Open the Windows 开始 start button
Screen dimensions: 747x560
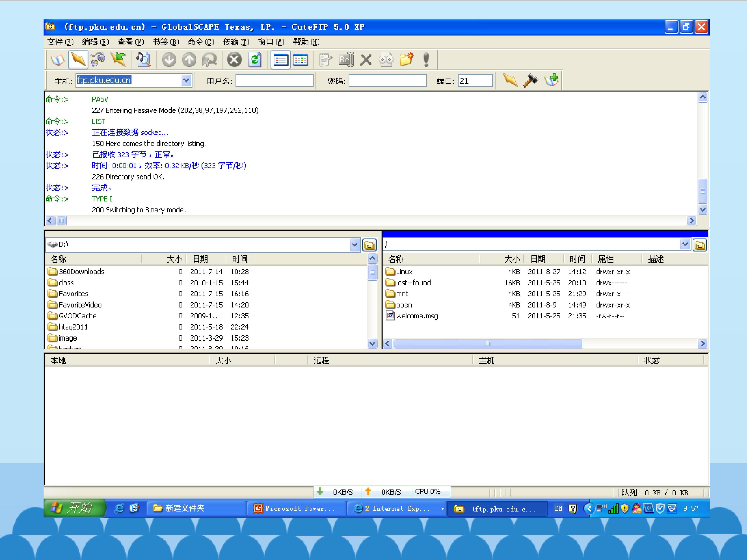tap(75, 508)
